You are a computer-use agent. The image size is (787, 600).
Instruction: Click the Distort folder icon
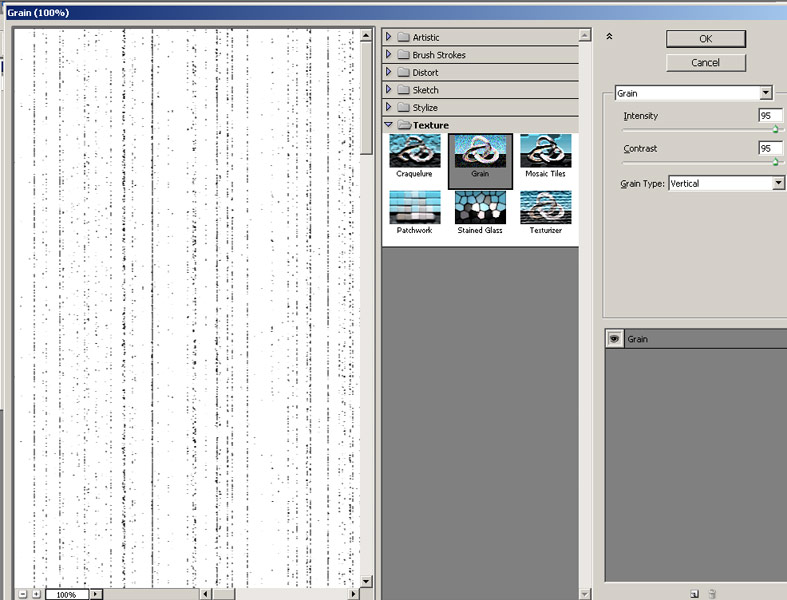[404, 72]
